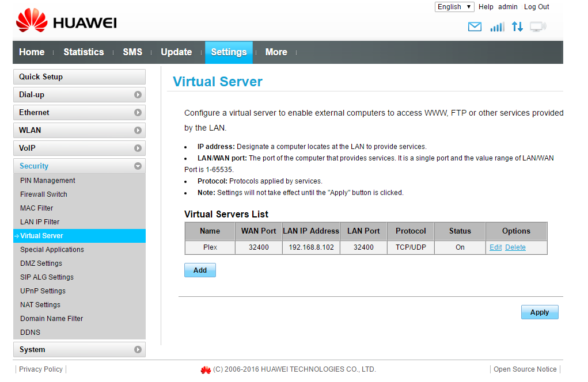Delete the Plex virtual server entry

(x=515, y=247)
